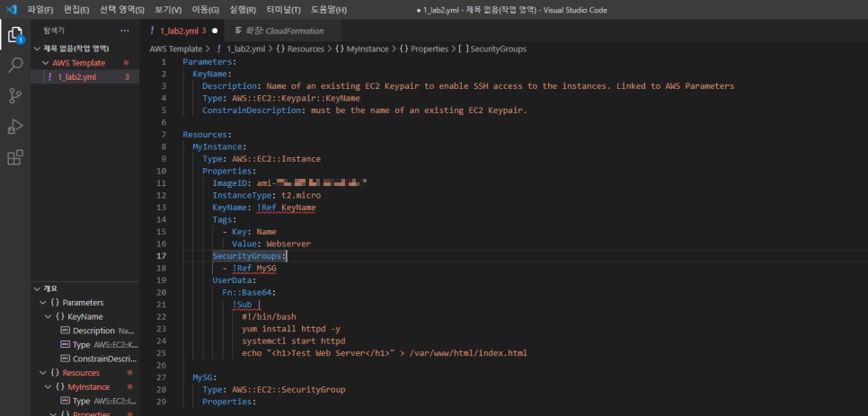
Task: Click 'UserData:' on line 19
Action: click(235, 280)
